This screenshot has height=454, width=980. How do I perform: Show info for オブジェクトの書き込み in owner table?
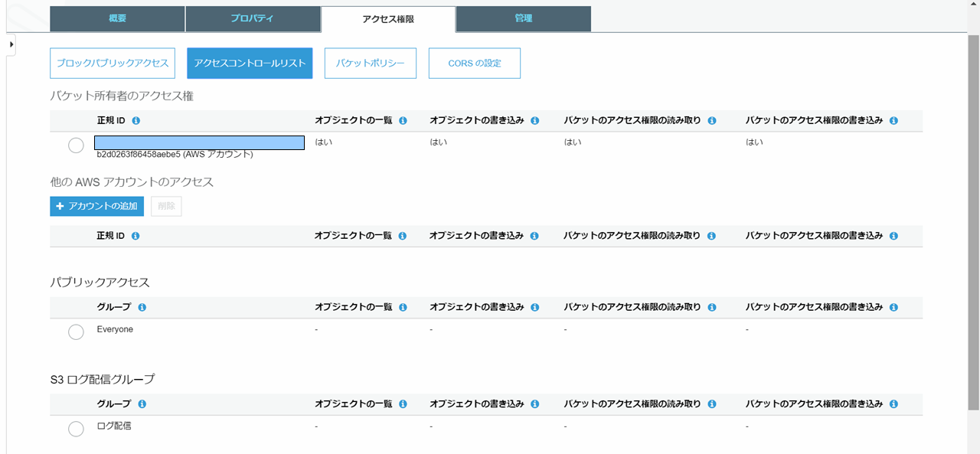535,121
